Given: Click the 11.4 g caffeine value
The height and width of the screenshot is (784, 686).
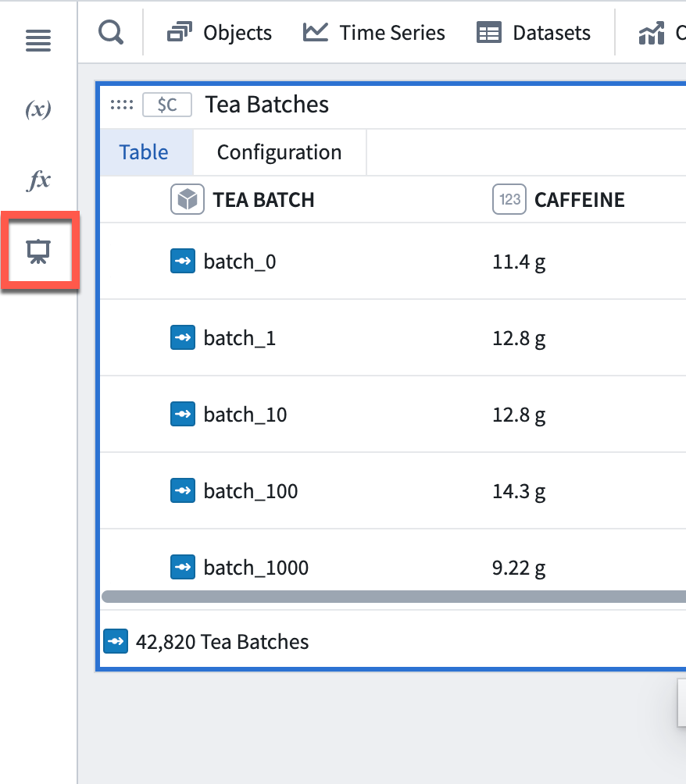Looking at the screenshot, I should click(519, 262).
